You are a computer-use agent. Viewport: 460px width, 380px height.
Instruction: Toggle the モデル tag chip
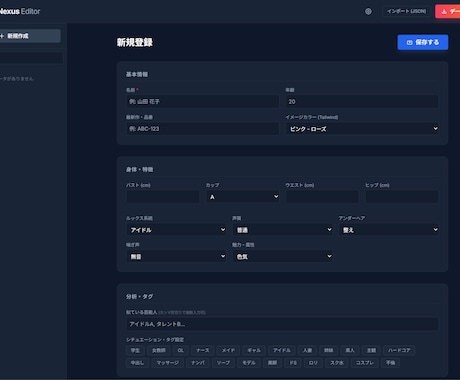pos(249,363)
